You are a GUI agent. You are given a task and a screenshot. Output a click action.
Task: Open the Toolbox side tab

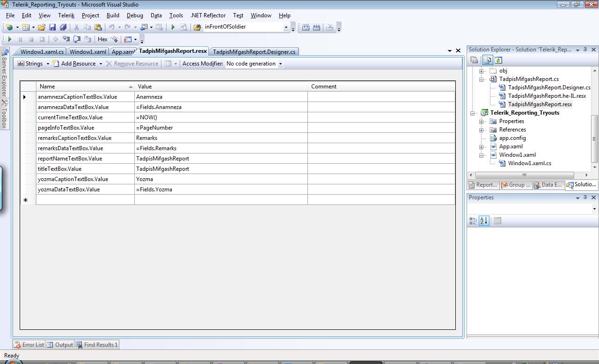(x=4, y=115)
